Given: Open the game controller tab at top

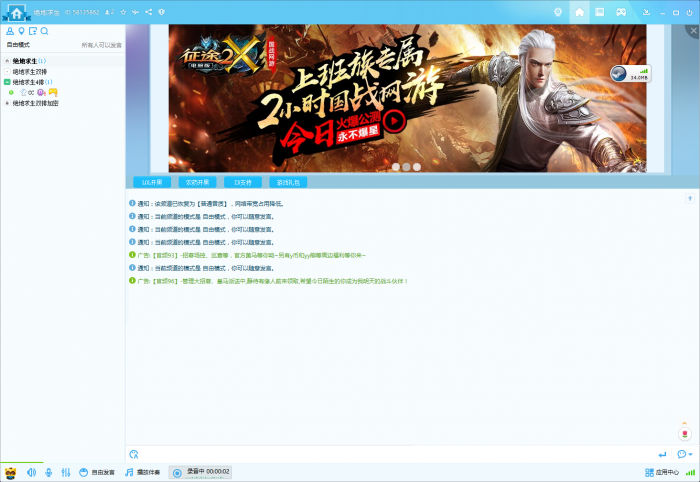Looking at the screenshot, I should [x=621, y=12].
